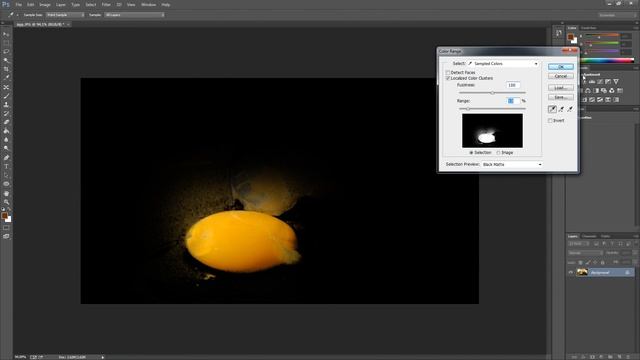This screenshot has height=360, width=640.
Task: Click the Photoshop Ps logo
Action: pos(6,4)
